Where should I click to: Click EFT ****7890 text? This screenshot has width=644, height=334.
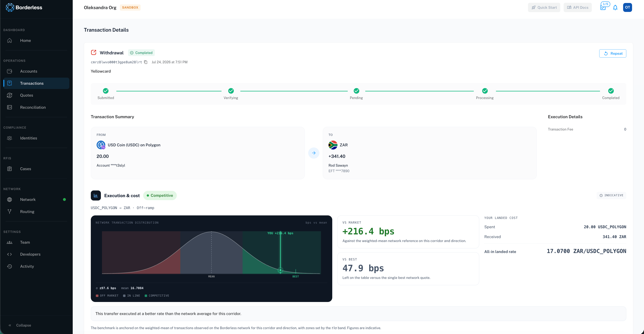pyautogui.click(x=339, y=171)
